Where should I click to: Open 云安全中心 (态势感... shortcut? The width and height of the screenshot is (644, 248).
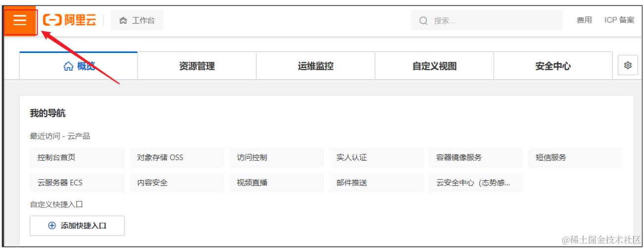476,183
